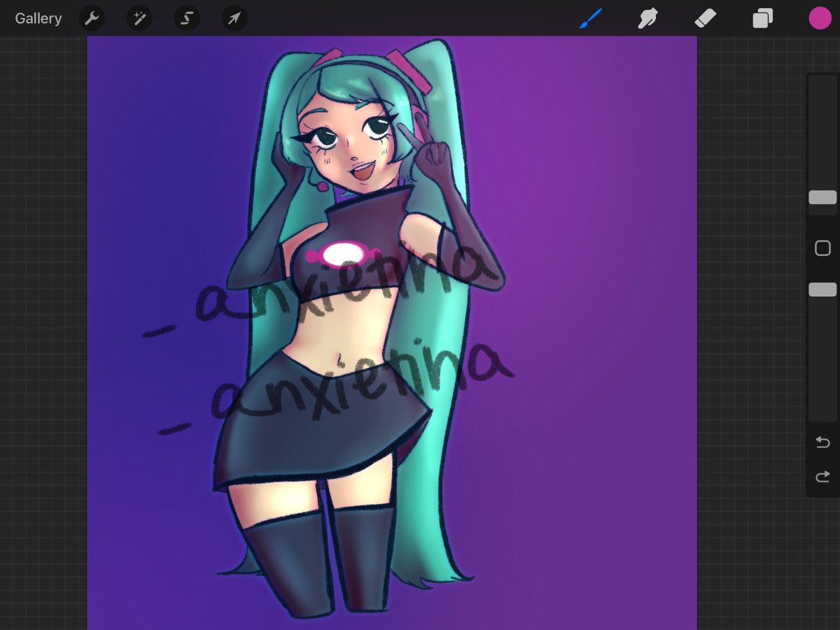Open the pink active color swatch
Image resolution: width=840 pixels, height=630 pixels.
tap(820, 18)
